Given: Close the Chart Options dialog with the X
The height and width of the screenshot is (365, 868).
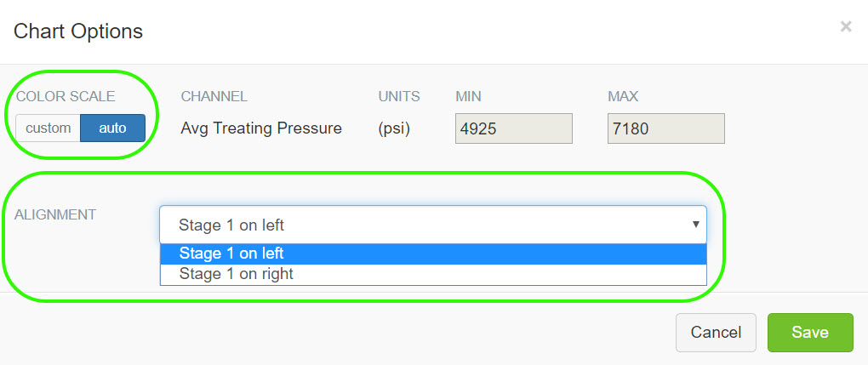Looking at the screenshot, I should click(845, 27).
